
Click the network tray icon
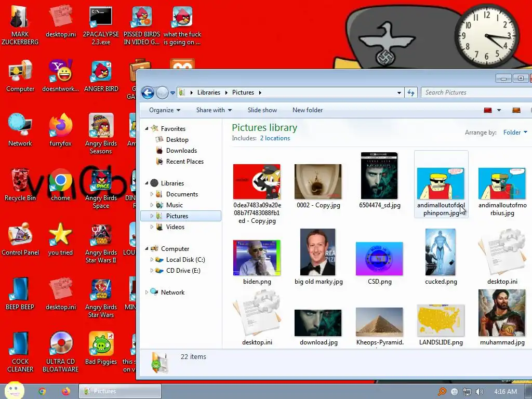coord(467,392)
